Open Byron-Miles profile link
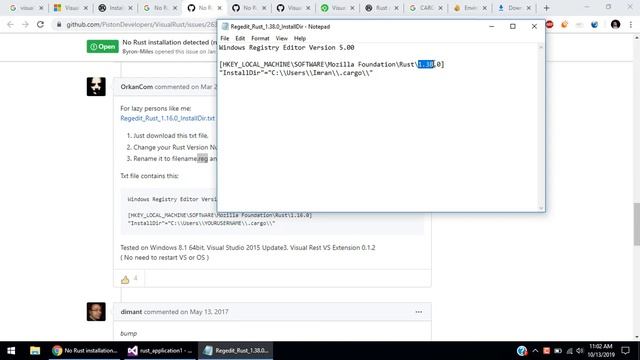Image resolution: width=640 pixels, height=360 pixels. point(138,51)
